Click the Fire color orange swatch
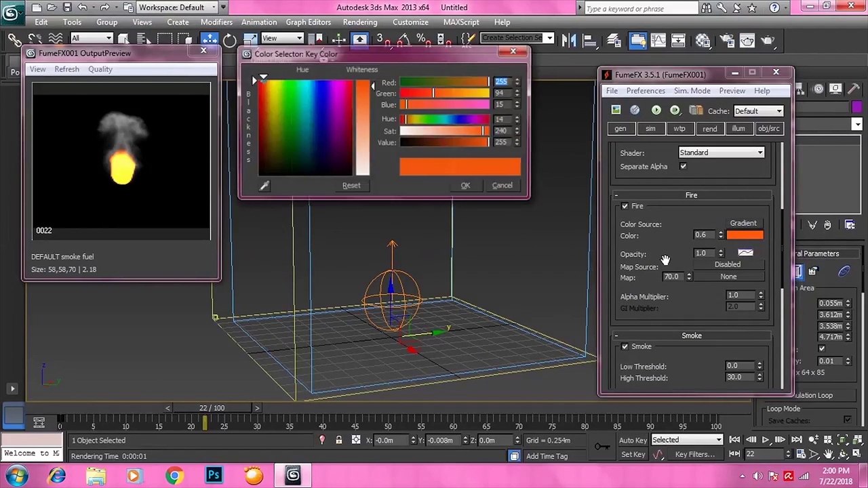 click(745, 235)
